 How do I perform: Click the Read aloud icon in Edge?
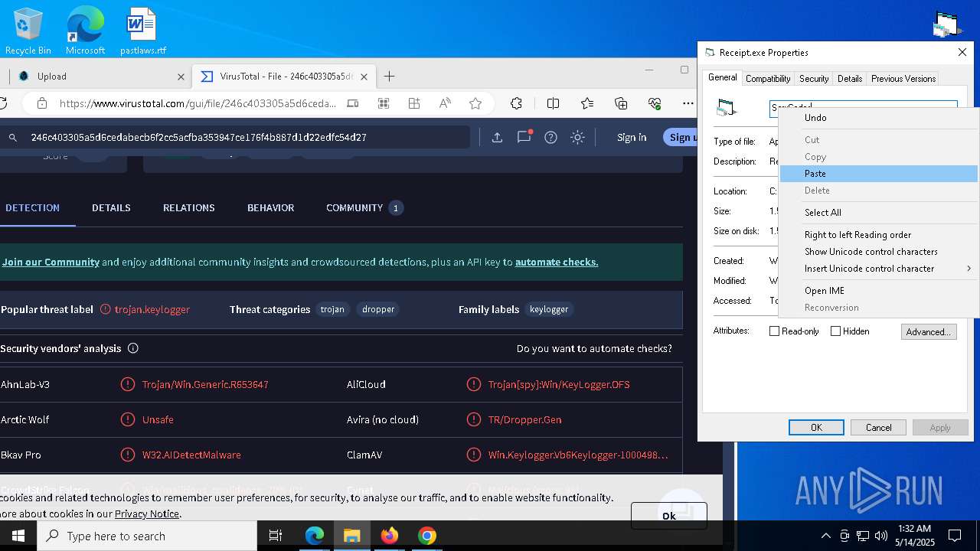click(445, 103)
